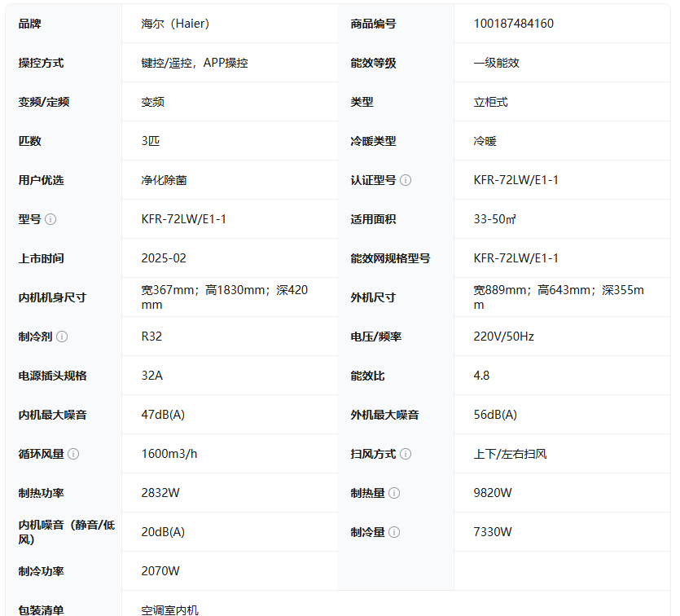Select the value 净化除菌
The height and width of the screenshot is (616, 680).
tap(164, 180)
